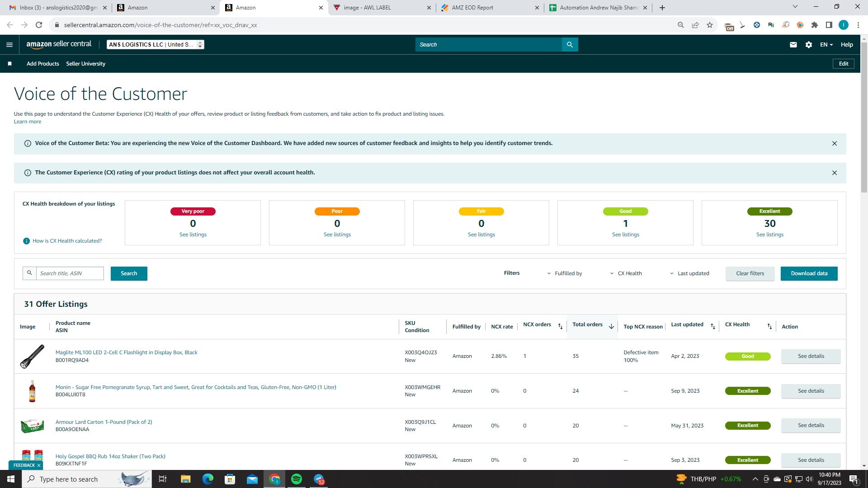Close the FEEDBACK widget
The image size is (868, 488).
(x=39, y=465)
